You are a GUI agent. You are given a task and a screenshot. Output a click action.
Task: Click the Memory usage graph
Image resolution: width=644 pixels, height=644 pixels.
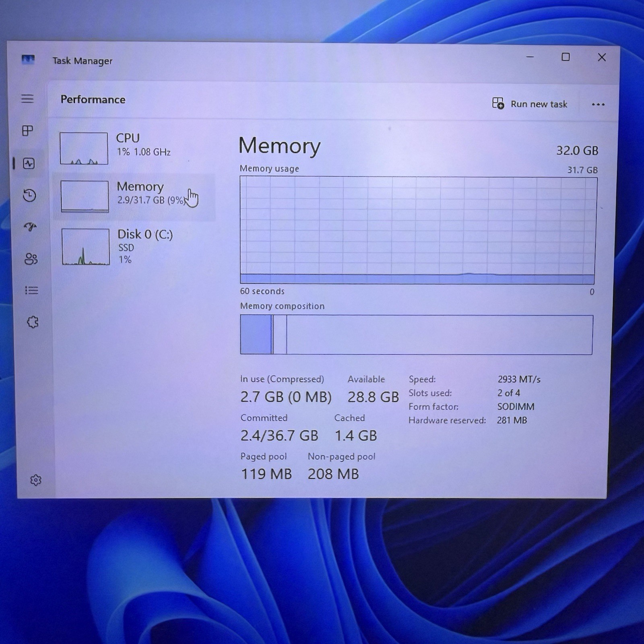418,230
